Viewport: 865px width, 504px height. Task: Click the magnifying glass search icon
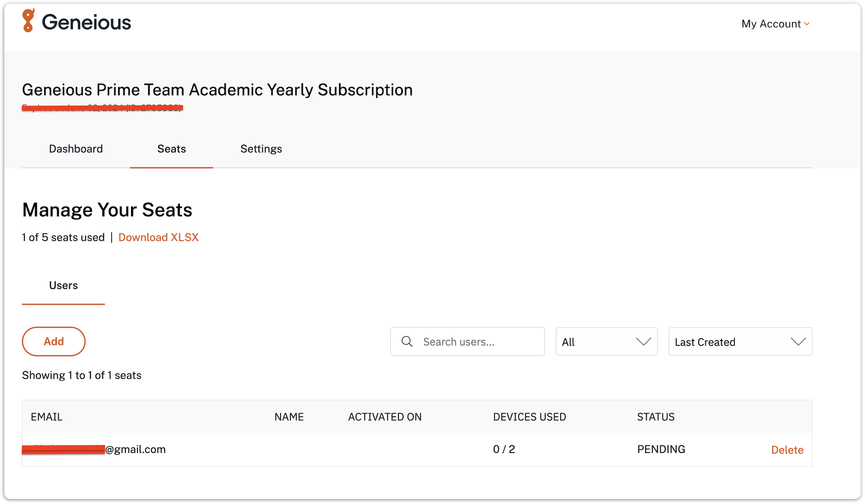coord(407,341)
